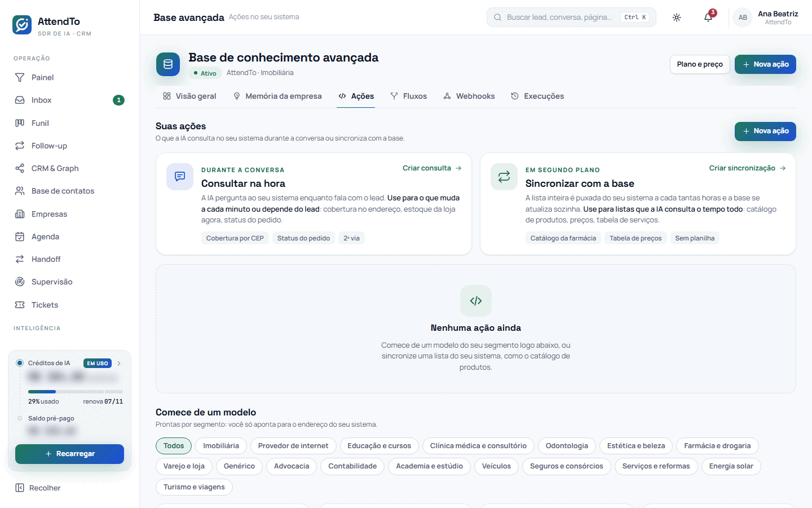This screenshot has height=508, width=812.
Task: Open Painel from the sidebar
Action: click(x=69, y=77)
